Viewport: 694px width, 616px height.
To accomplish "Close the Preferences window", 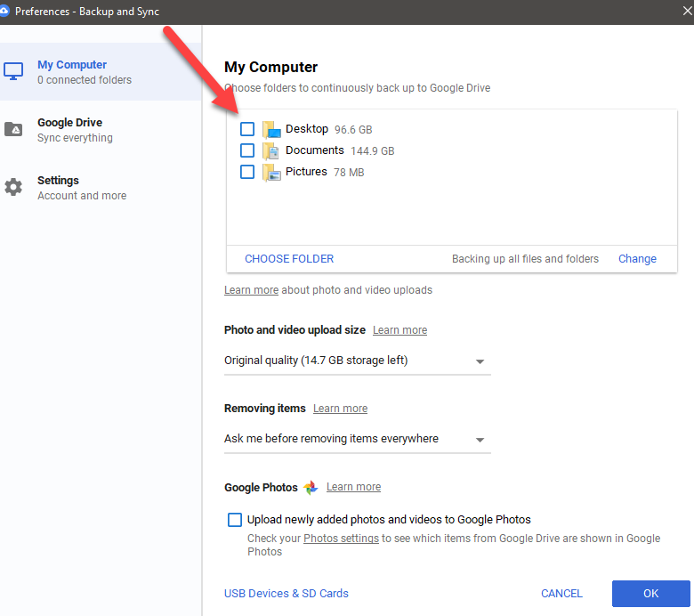I will tap(687, 11).
